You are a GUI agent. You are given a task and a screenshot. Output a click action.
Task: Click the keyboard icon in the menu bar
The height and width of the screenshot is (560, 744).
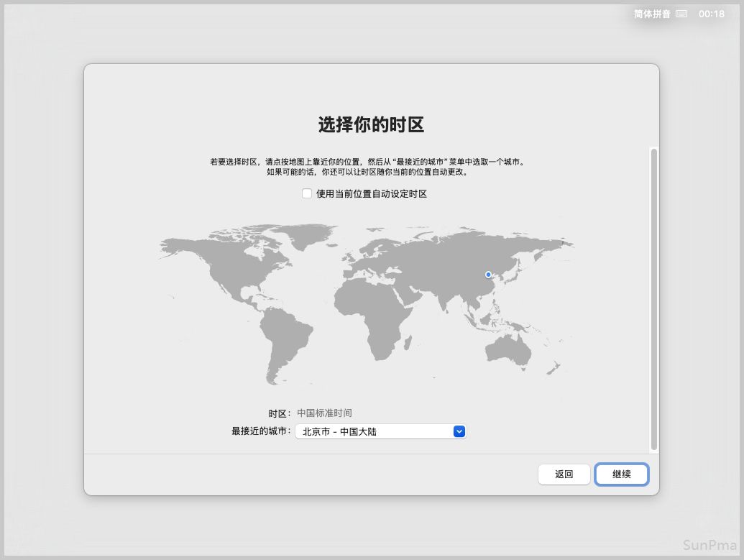pyautogui.click(x=681, y=14)
